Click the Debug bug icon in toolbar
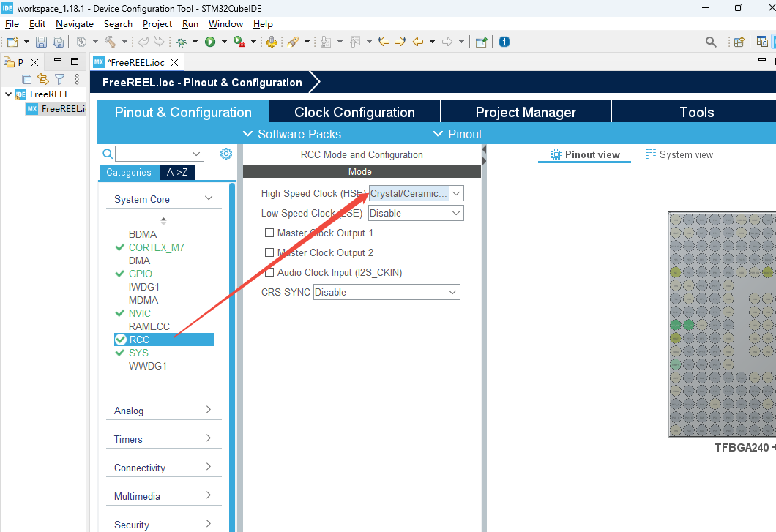Screen dimensions: 776x532 tap(180, 42)
